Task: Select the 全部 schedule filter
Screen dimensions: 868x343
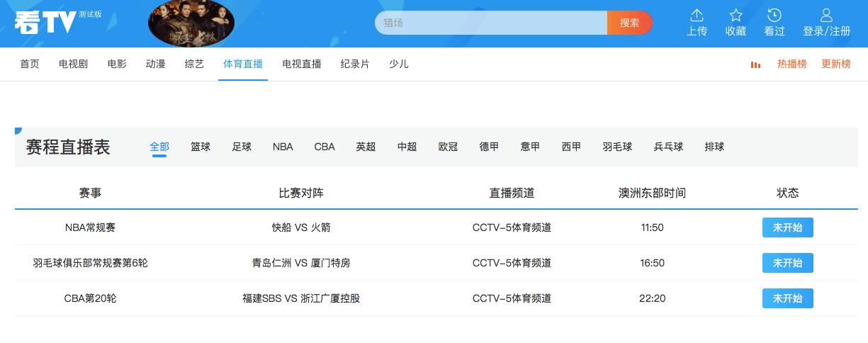Action: pyautogui.click(x=159, y=147)
